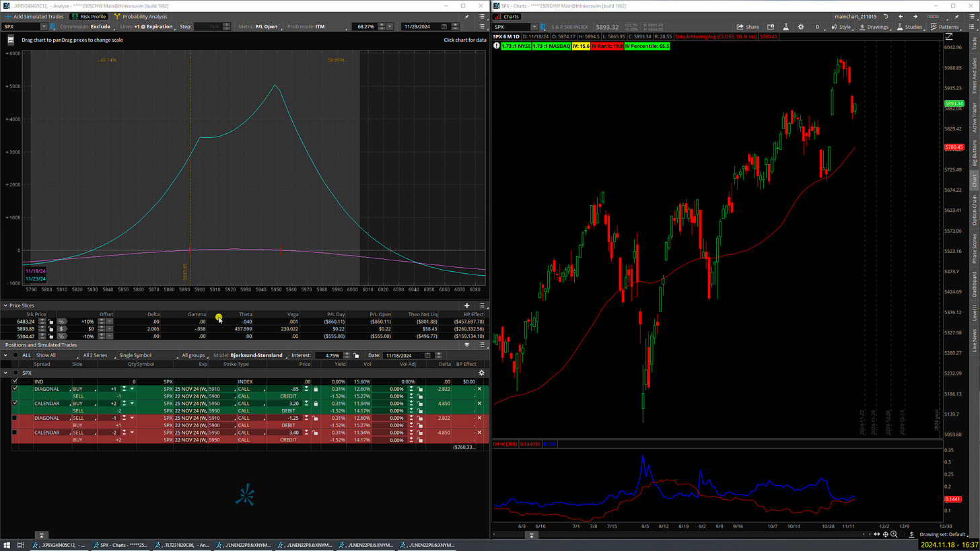This screenshot has height=551, width=980.
Task: Uncheck the first DIAGONAL trade checkbox
Action: click(15, 389)
